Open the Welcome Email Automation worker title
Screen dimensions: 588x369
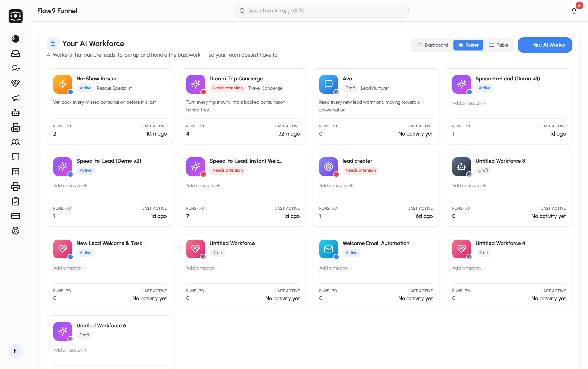coord(376,243)
